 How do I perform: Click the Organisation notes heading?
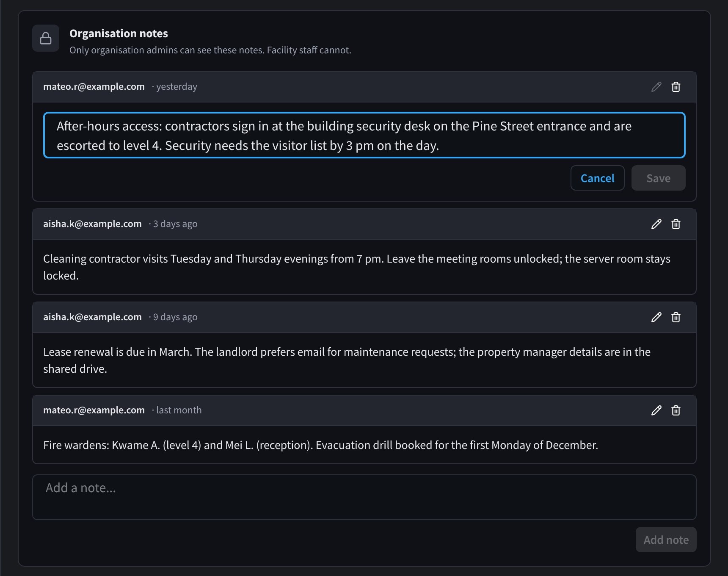pos(119,33)
